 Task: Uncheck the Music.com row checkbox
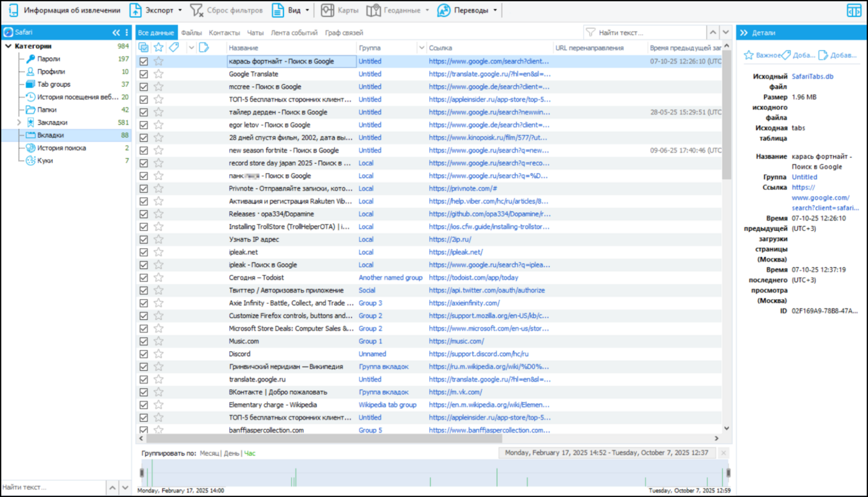(144, 341)
